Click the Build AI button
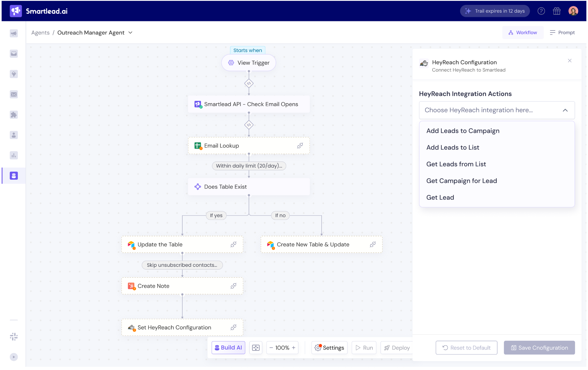The image size is (588, 370). tap(228, 348)
